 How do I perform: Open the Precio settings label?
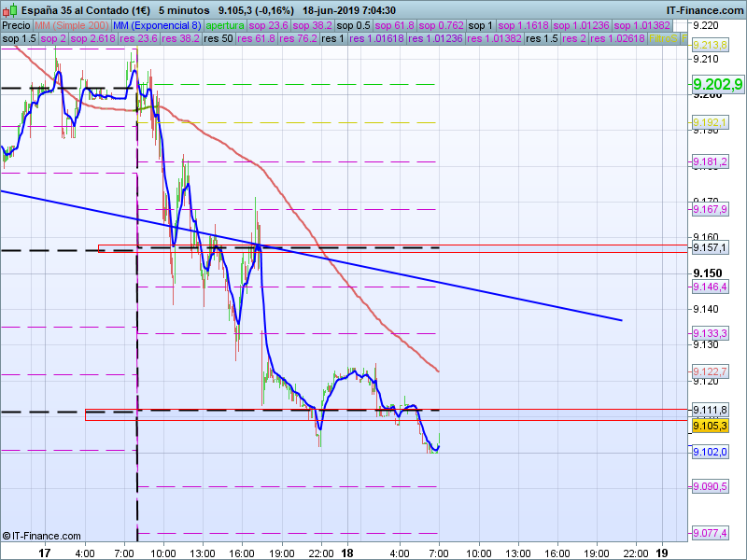coord(15,25)
